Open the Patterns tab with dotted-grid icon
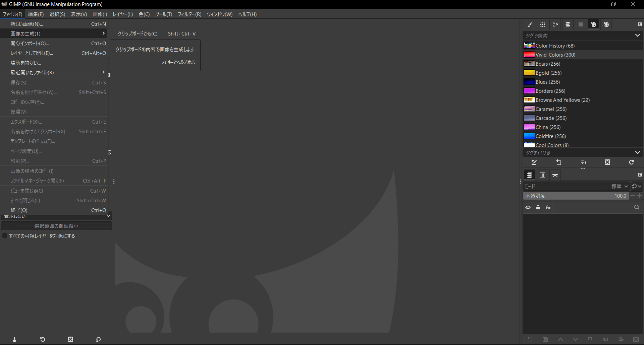644x345 pixels. [x=542, y=24]
